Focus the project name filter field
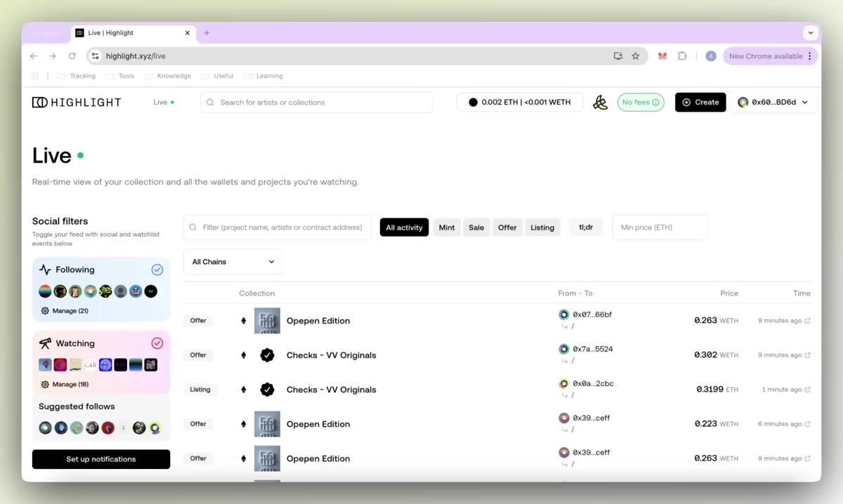 click(x=277, y=227)
